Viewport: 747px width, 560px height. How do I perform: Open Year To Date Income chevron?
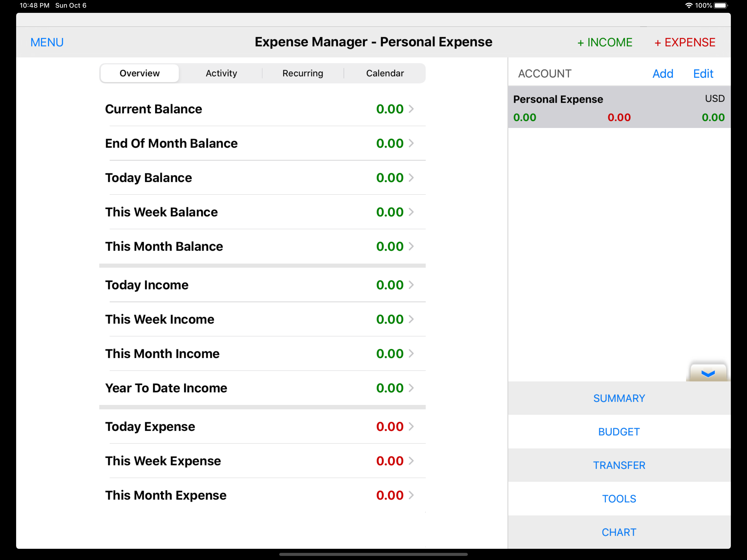tap(411, 388)
